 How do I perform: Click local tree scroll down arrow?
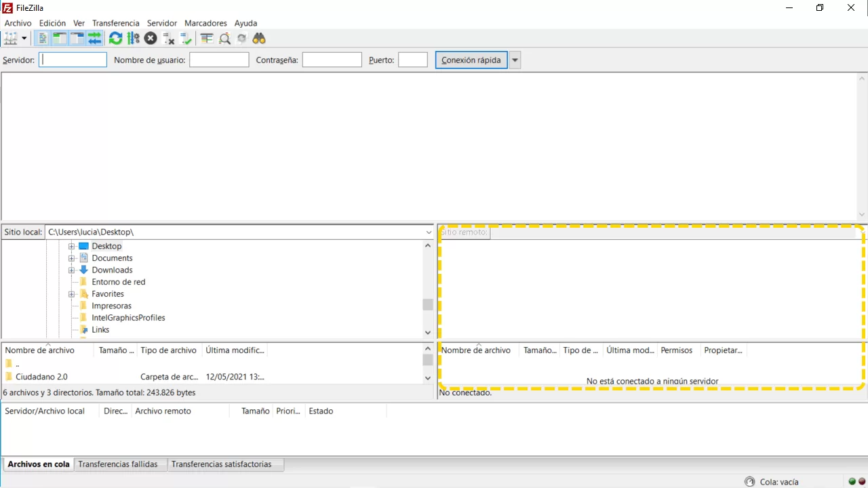428,332
